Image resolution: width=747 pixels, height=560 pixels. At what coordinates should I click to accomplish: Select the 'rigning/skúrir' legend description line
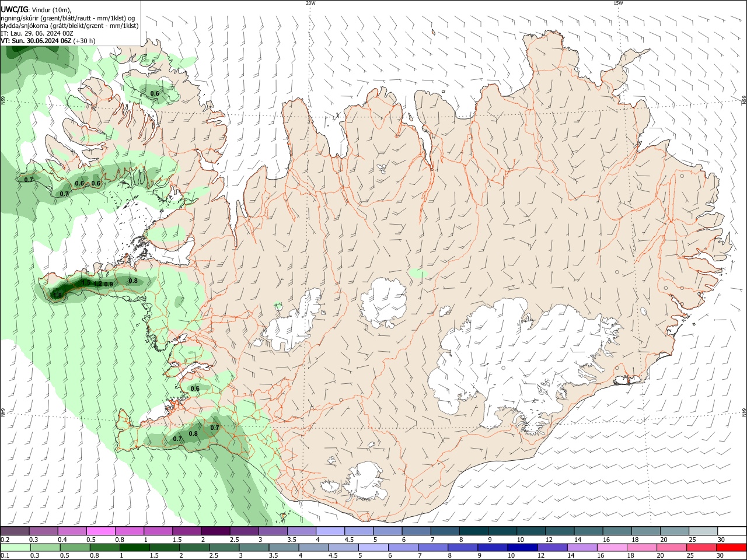click(68, 18)
